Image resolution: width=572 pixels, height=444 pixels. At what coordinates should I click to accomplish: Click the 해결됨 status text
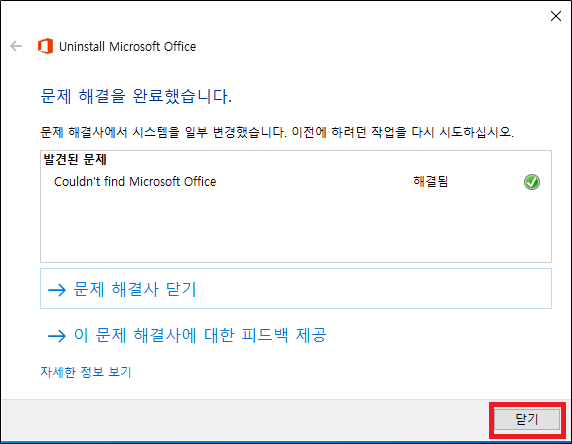pos(430,181)
